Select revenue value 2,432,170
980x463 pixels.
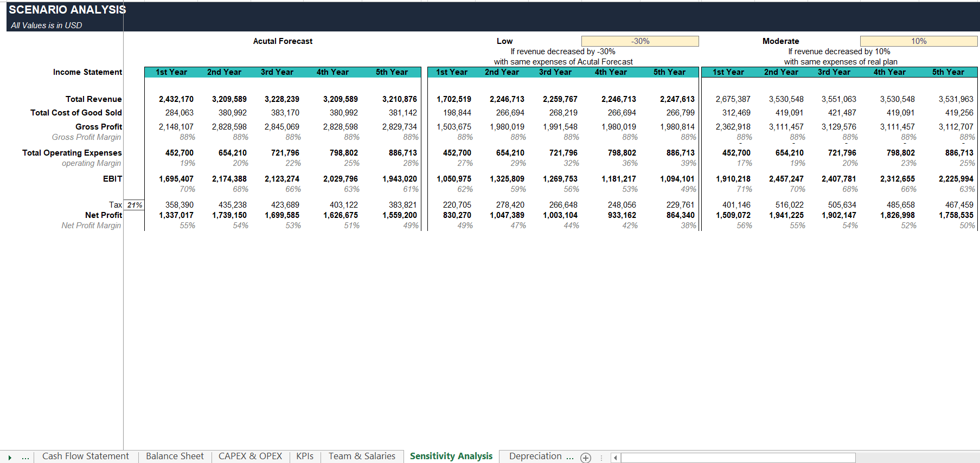[x=176, y=99]
